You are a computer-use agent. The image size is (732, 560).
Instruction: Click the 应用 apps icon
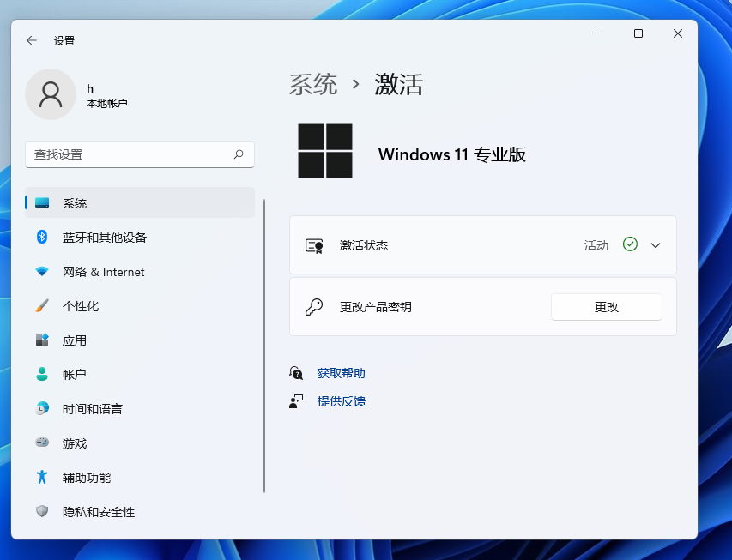(x=42, y=340)
